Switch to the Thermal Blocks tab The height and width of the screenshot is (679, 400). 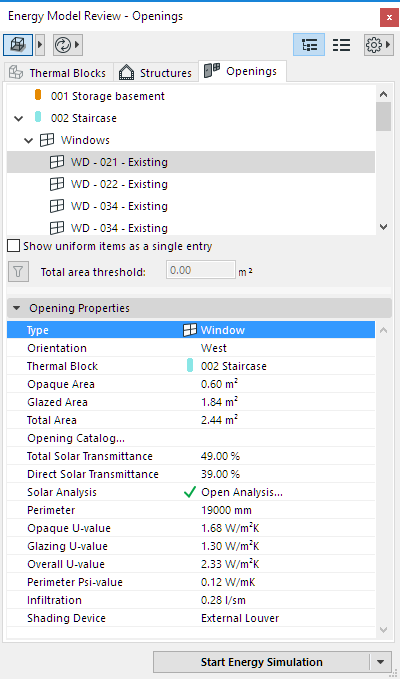tap(58, 72)
